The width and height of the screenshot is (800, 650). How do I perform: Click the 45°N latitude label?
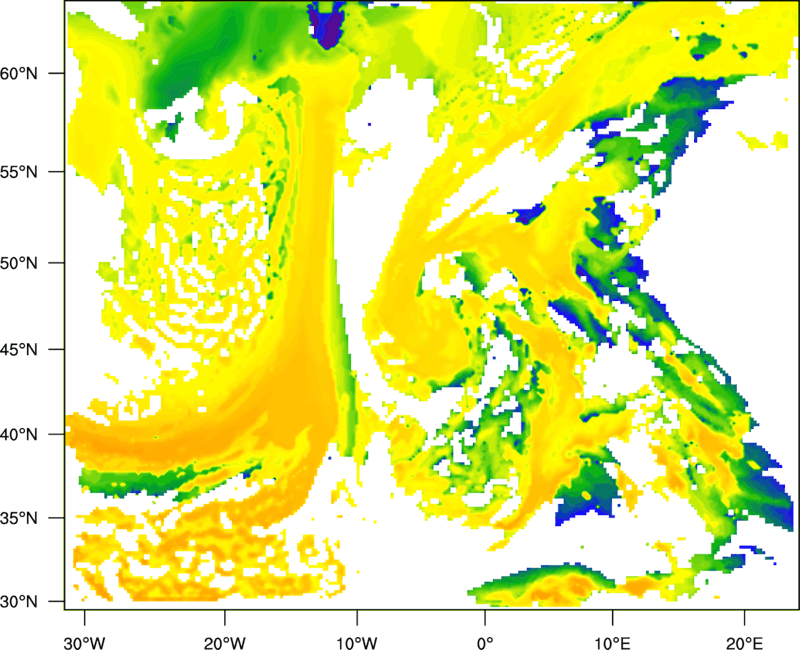[19, 350]
